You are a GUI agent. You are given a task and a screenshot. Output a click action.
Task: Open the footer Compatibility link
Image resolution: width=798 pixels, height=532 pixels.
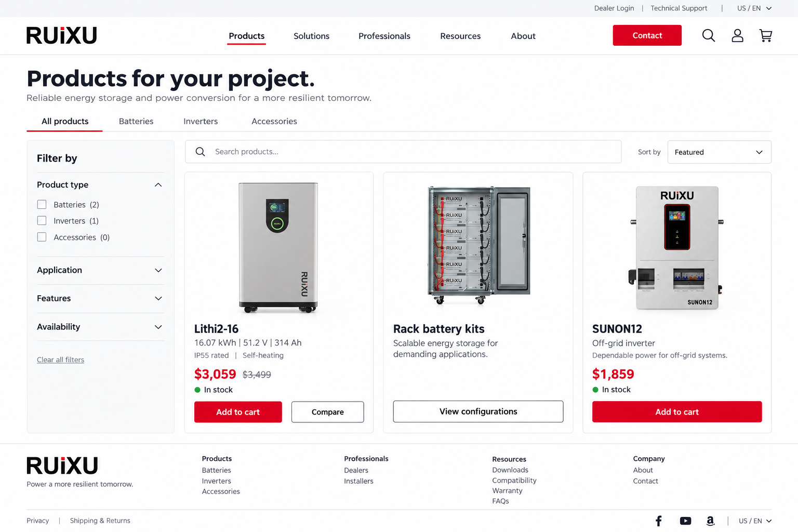514,480
